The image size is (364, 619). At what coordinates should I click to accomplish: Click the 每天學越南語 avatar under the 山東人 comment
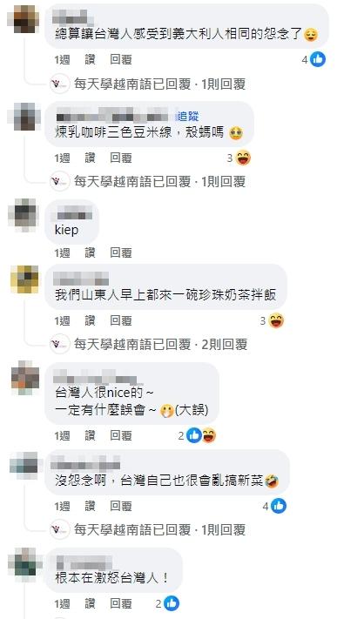tap(59, 344)
